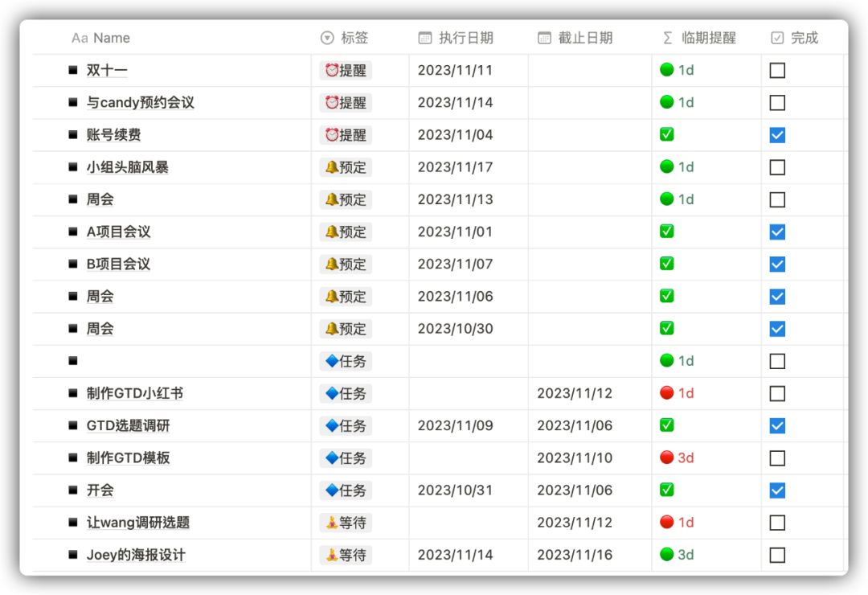
Task: Open the B项目会议 task link
Action: click(x=118, y=264)
